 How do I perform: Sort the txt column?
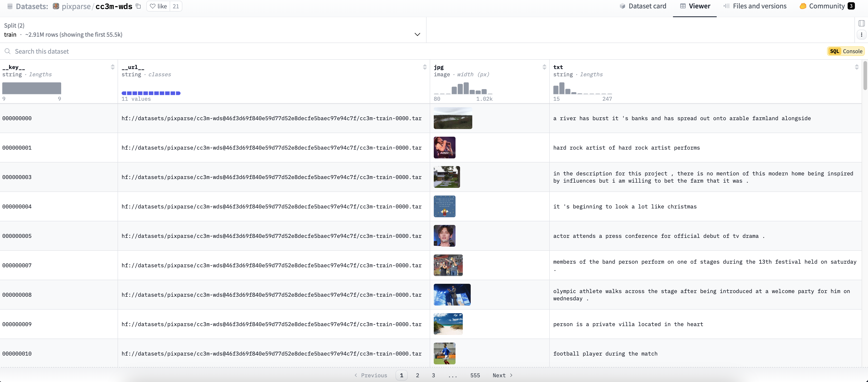click(856, 67)
